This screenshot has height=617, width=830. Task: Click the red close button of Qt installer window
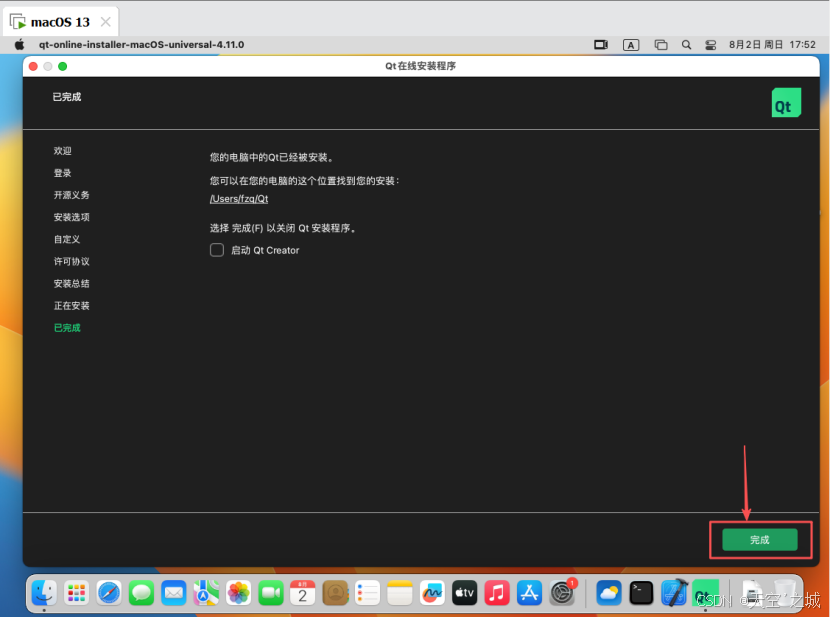point(33,66)
